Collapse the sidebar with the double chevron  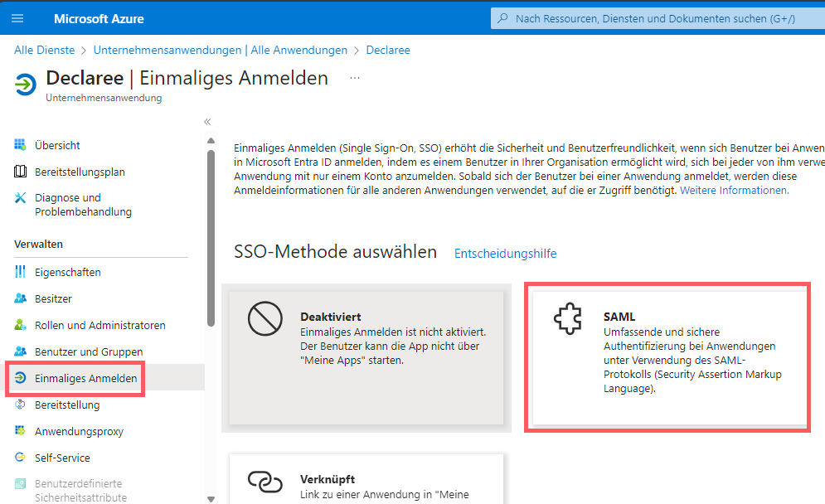tap(207, 120)
